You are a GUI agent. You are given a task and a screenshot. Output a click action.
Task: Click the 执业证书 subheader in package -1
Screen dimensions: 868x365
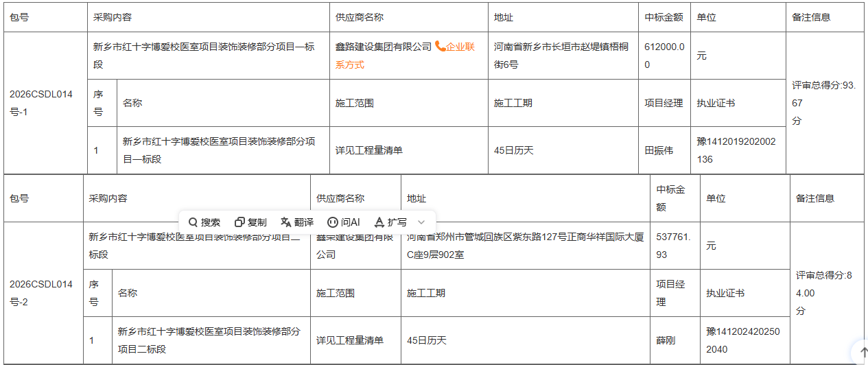[716, 103]
